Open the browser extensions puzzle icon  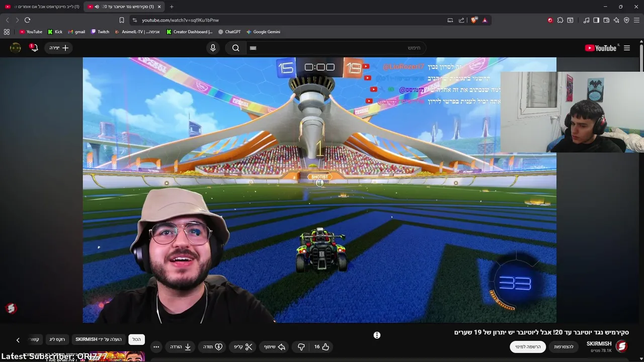pyautogui.click(x=560, y=20)
